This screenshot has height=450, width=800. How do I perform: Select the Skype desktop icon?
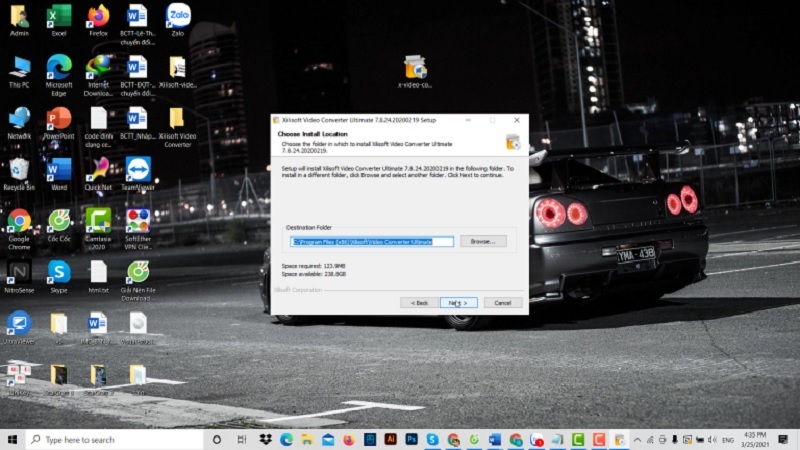59,272
